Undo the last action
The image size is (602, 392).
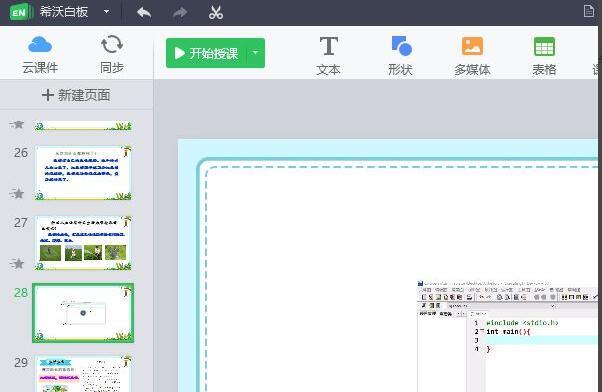144,13
